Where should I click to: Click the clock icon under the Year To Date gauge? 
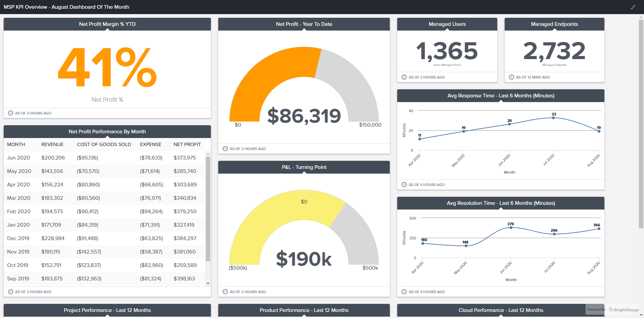[x=225, y=148]
